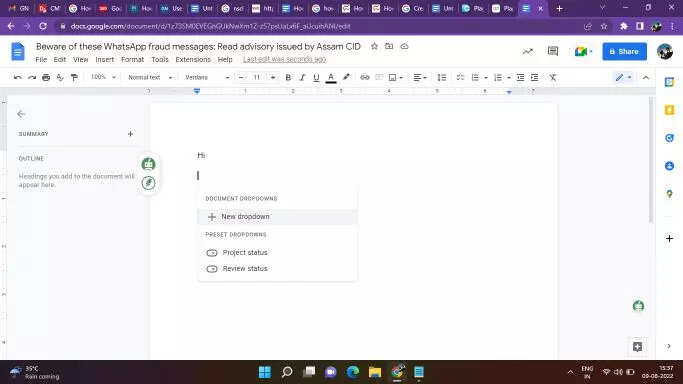Open the Normal text style dropdown

[x=150, y=77]
